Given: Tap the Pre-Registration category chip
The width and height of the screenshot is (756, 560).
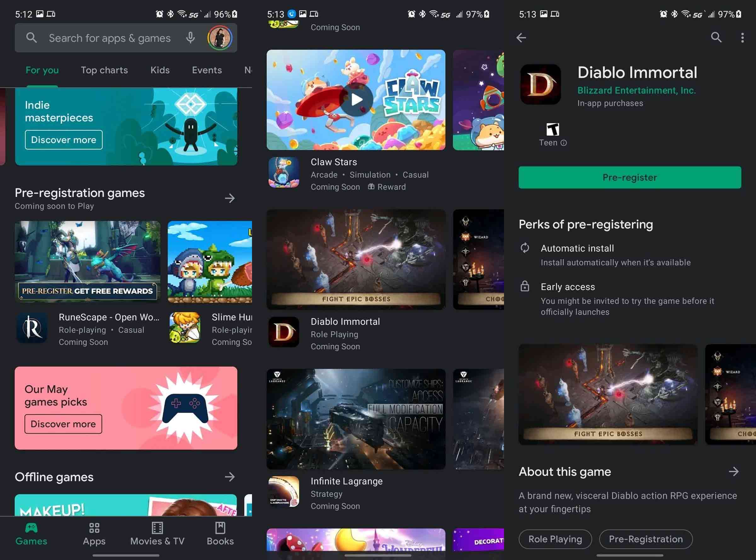Looking at the screenshot, I should [x=646, y=539].
